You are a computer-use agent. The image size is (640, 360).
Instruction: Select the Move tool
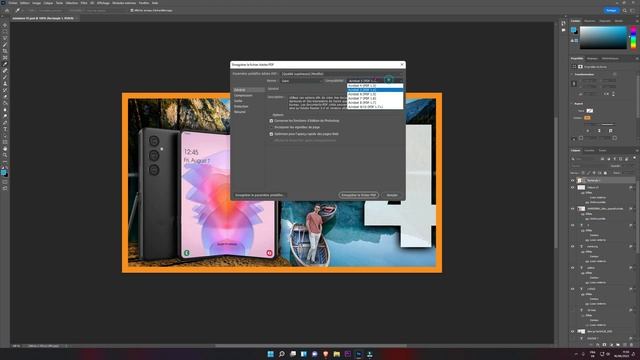coord(5,25)
